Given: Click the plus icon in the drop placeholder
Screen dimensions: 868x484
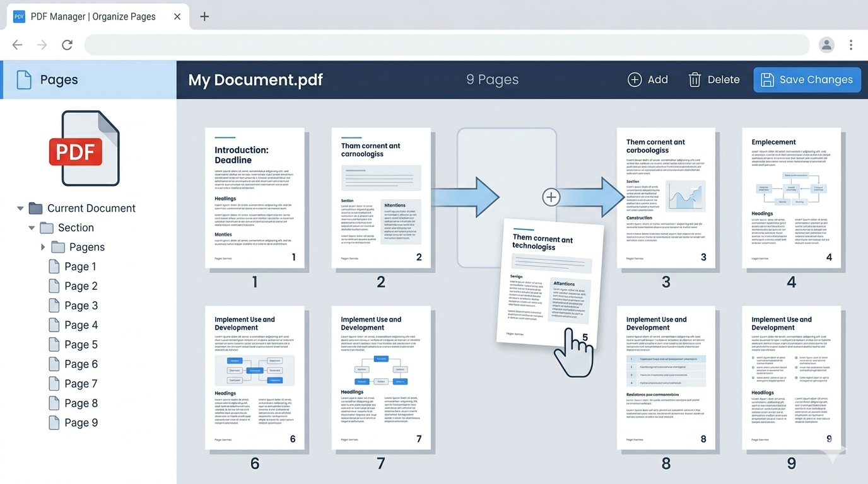Looking at the screenshot, I should tap(551, 197).
